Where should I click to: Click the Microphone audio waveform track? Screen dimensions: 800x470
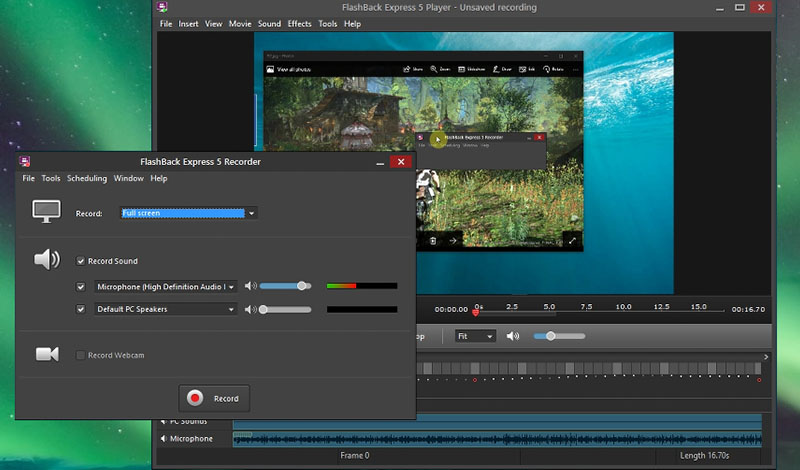(x=497, y=439)
